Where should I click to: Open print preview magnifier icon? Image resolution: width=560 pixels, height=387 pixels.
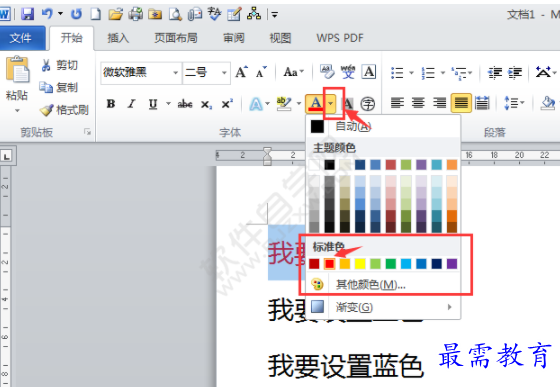pos(175,14)
